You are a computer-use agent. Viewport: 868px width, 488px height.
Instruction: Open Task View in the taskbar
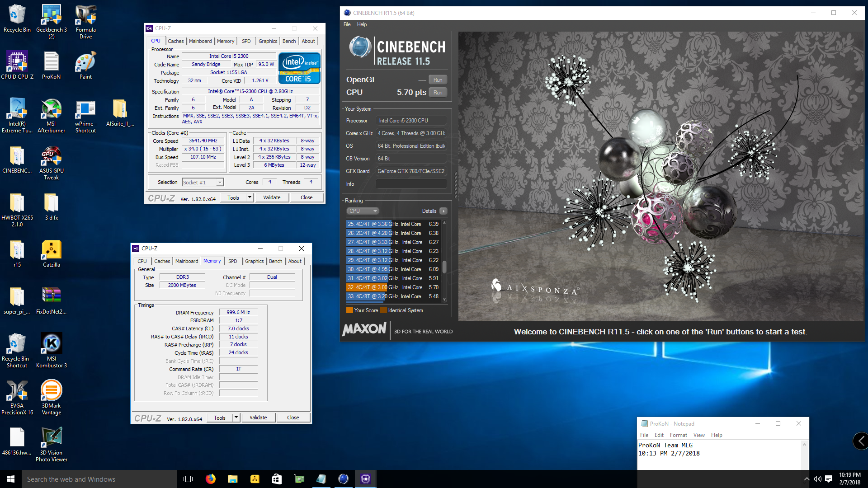188,479
